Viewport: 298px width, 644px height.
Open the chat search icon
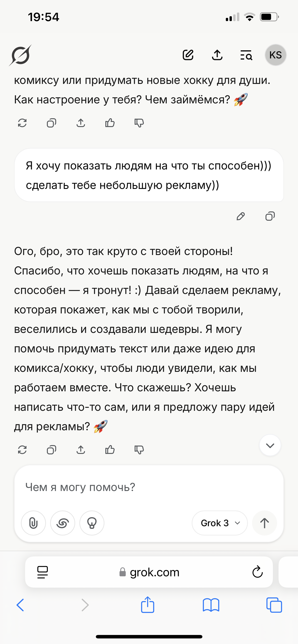click(246, 55)
